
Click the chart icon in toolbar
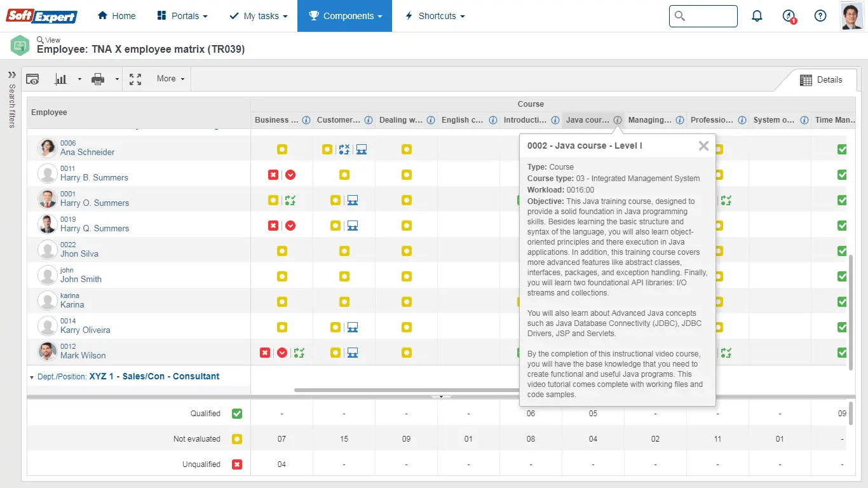[61, 79]
